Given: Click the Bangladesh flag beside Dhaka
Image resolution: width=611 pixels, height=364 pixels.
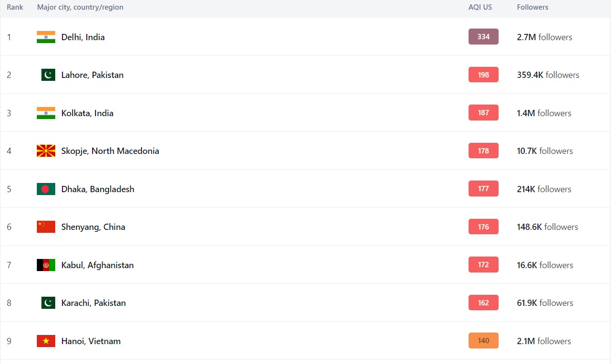Looking at the screenshot, I should click(46, 189).
